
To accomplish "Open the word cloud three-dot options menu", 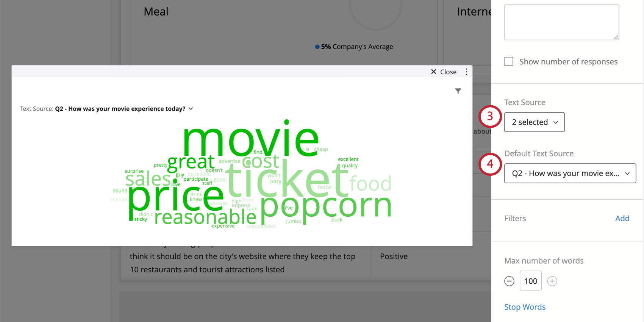I will [x=466, y=72].
